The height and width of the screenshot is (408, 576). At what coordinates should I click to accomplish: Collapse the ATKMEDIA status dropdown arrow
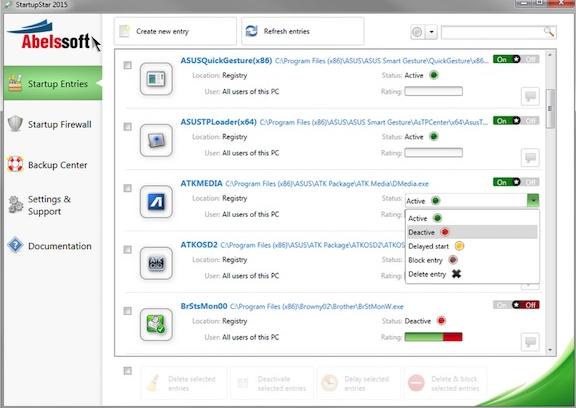tap(533, 201)
